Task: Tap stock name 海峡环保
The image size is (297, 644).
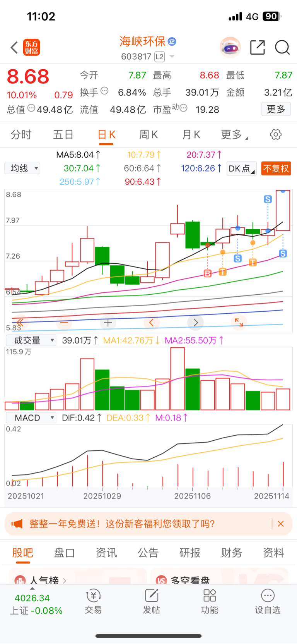Action: pyautogui.click(x=142, y=41)
